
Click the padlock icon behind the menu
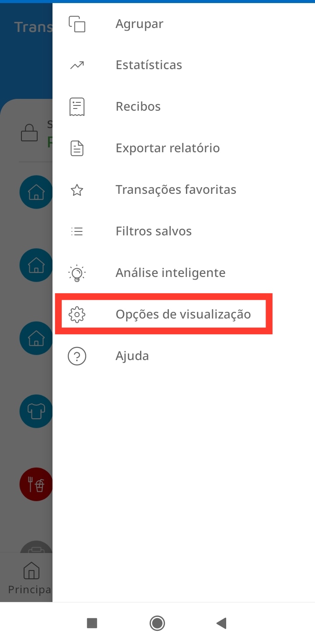pyautogui.click(x=29, y=133)
